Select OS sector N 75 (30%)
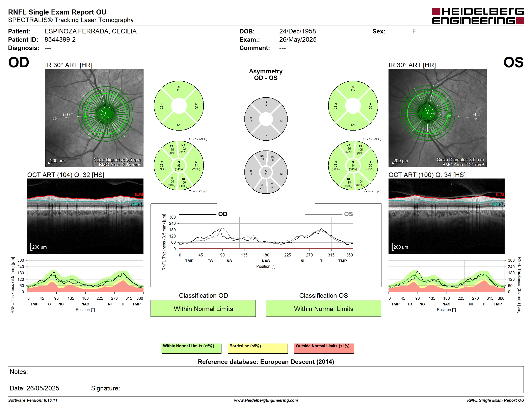This screenshot has width=532, height=411. click(336, 166)
